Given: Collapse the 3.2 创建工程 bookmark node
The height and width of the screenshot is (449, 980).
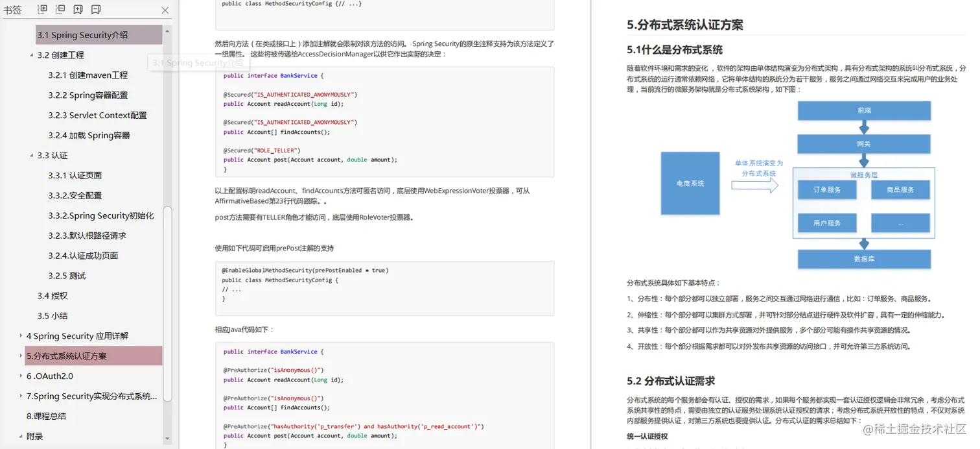Looking at the screenshot, I should (x=32, y=55).
